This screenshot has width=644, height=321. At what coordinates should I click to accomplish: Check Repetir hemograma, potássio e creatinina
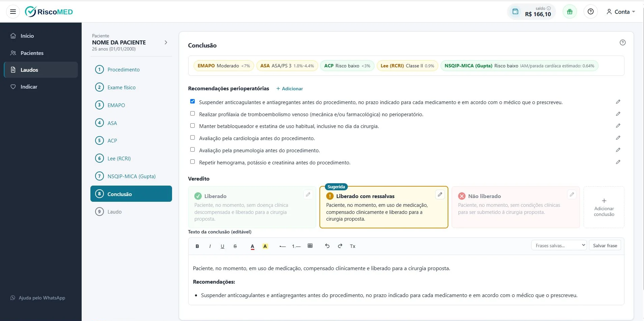click(192, 162)
